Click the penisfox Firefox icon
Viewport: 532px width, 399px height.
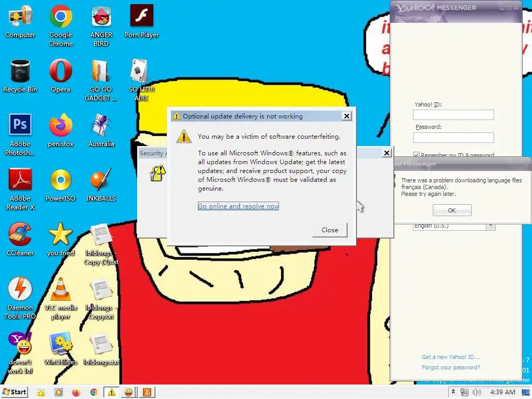pyautogui.click(x=60, y=130)
